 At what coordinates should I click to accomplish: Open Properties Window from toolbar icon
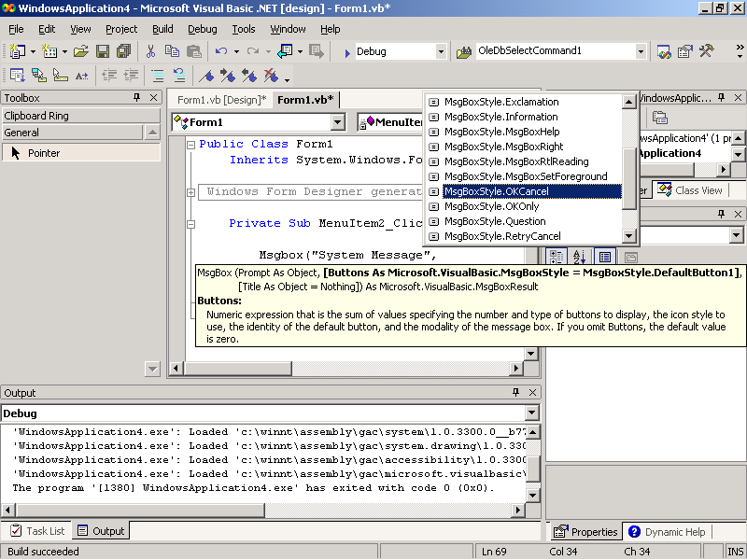pyautogui.click(x=685, y=51)
